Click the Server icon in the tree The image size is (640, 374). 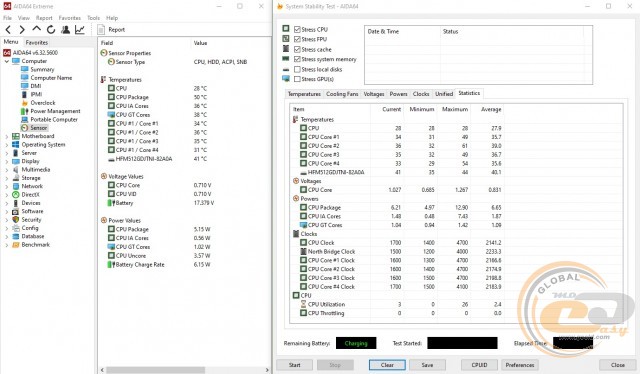tap(16, 153)
